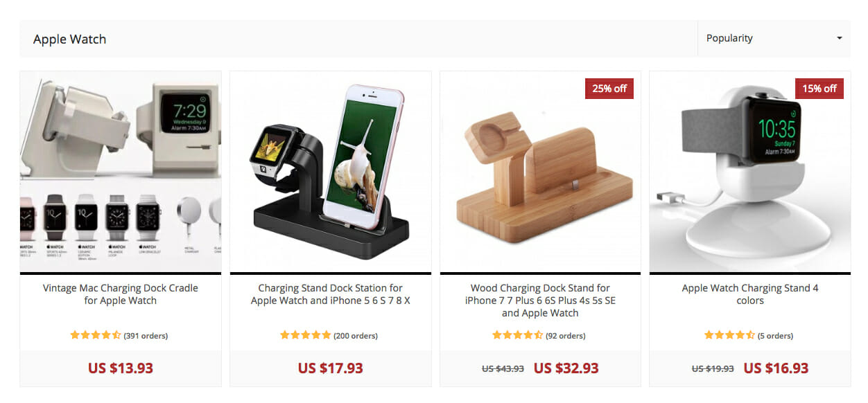Viewport: 868px width, 403px height.
Task: Click five-star rating with 200 orders
Action: [306, 335]
